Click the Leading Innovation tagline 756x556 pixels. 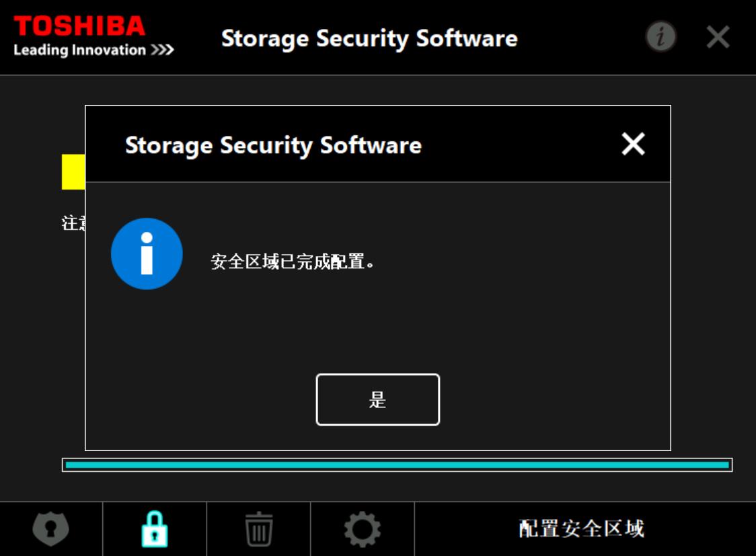click(93, 50)
